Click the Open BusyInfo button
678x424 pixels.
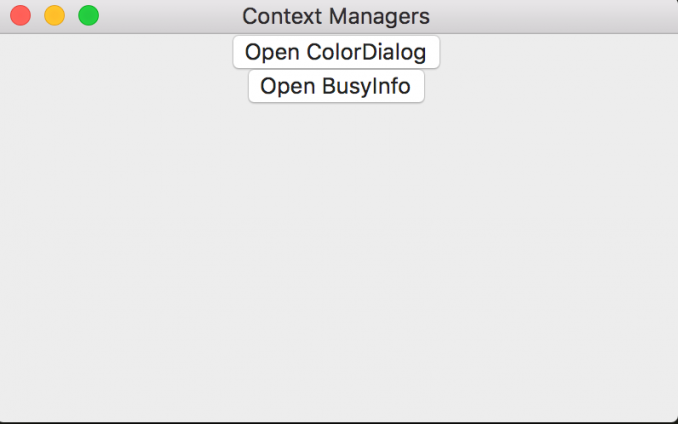(336, 86)
